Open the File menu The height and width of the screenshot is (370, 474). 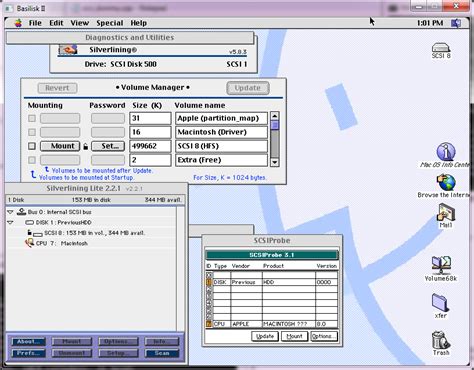click(35, 23)
